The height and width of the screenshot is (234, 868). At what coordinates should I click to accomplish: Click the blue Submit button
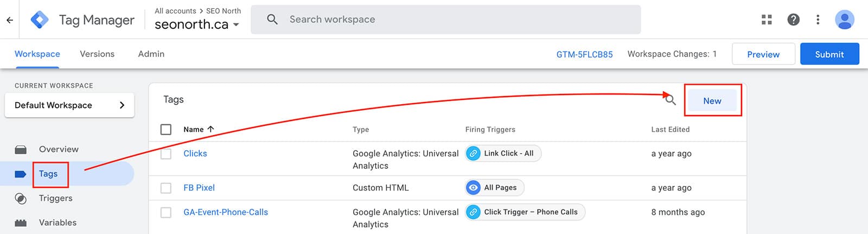[x=829, y=54]
